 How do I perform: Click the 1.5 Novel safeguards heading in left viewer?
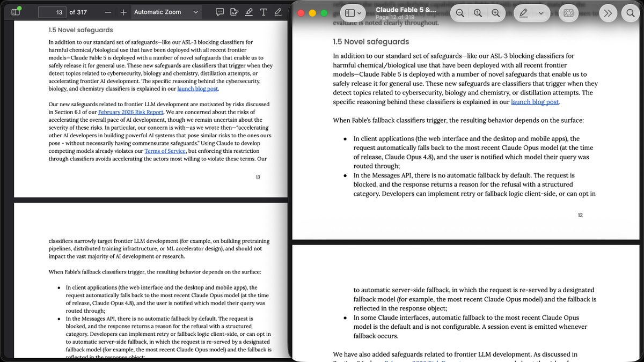tap(80, 30)
